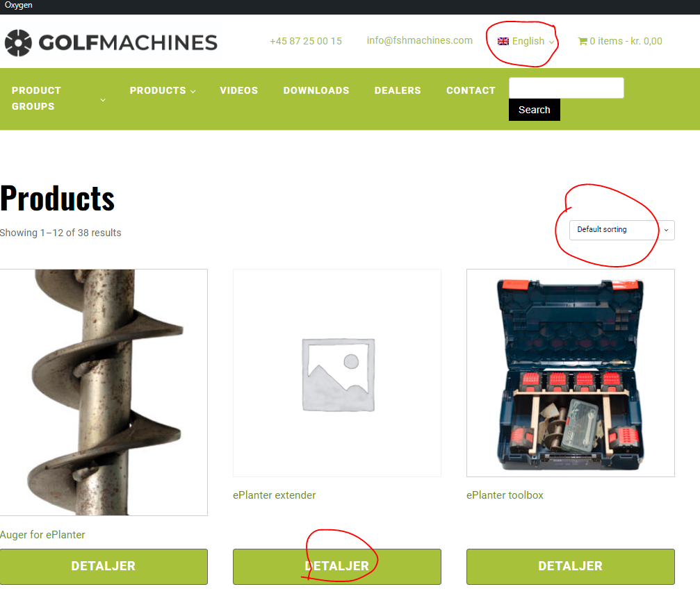Click the phone number +45 87 25 00 15
The height and width of the screenshot is (605, 700).
(x=306, y=41)
